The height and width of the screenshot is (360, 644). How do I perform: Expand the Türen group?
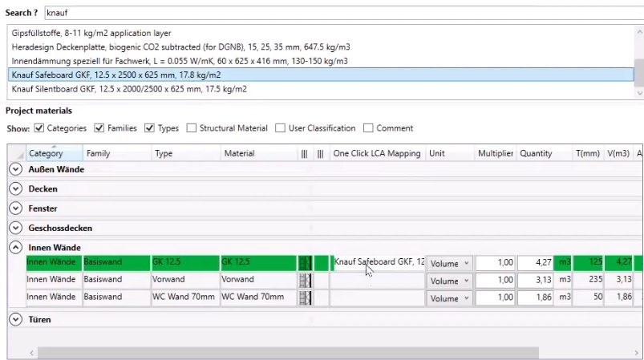15,319
